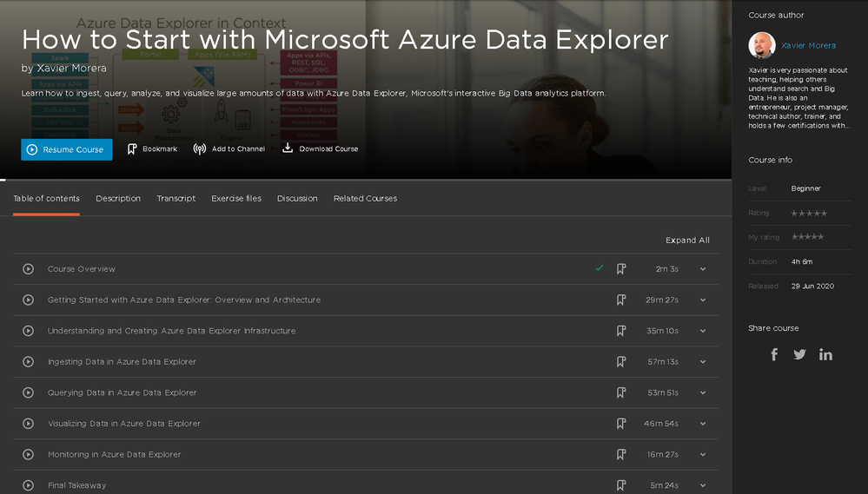Open the Related Courses tab
This screenshot has width=868, height=494.
(x=365, y=198)
